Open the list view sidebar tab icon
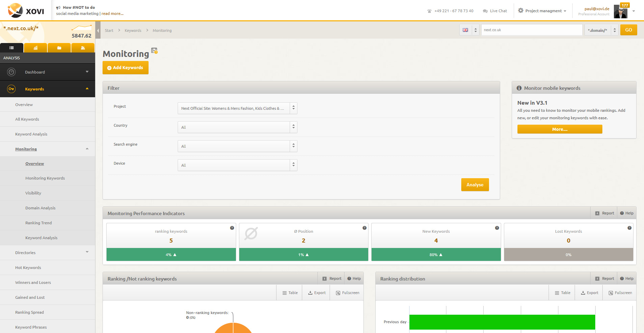The image size is (644, 333). (12, 48)
